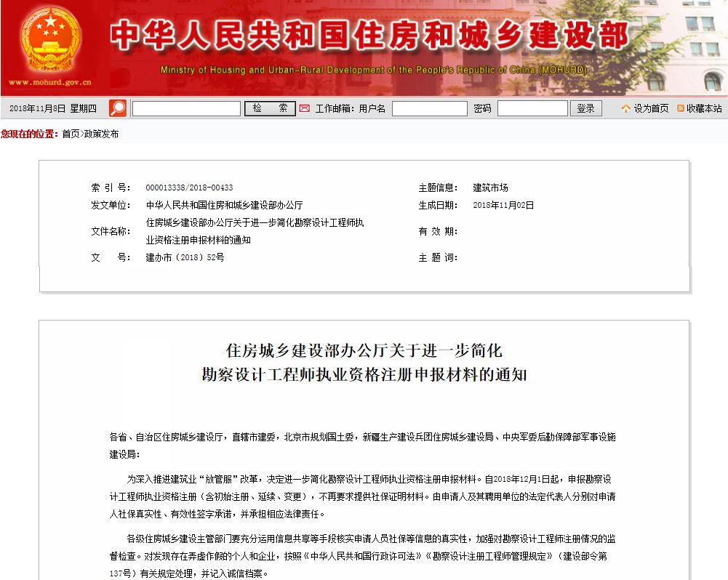Screen dimensions: 728x580
Task: Click the orange magnifier search icon
Action: tap(118, 108)
